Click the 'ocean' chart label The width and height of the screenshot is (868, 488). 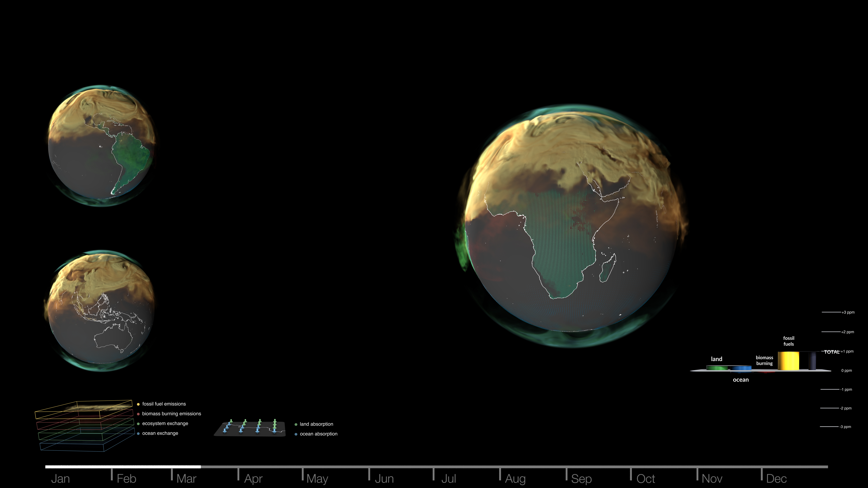tap(741, 380)
